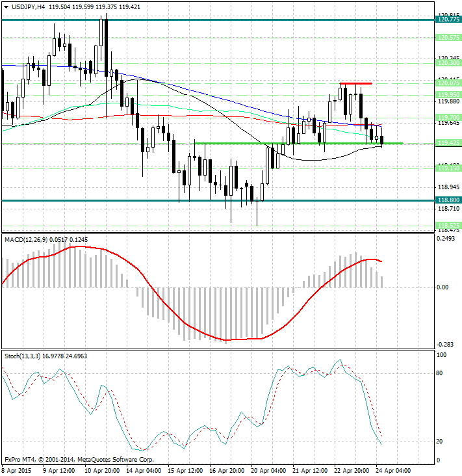Screen dimensions: 462x476
Task: Select the 120.775 resistance level label
Action: [449, 20]
